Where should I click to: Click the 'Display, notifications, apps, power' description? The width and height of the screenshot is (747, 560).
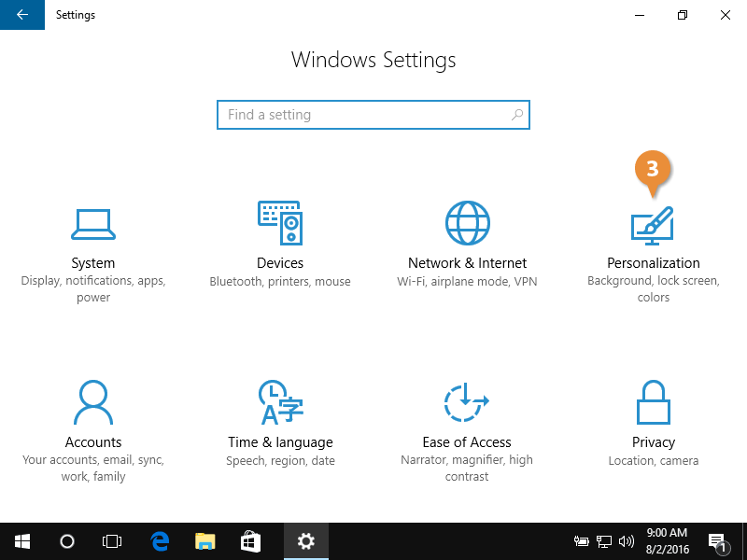[x=93, y=289]
